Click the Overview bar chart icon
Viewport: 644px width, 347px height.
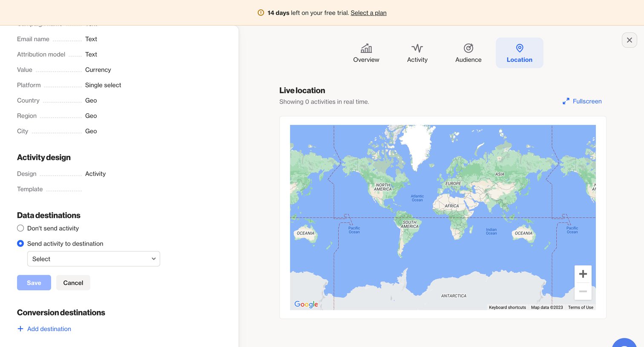(366, 48)
